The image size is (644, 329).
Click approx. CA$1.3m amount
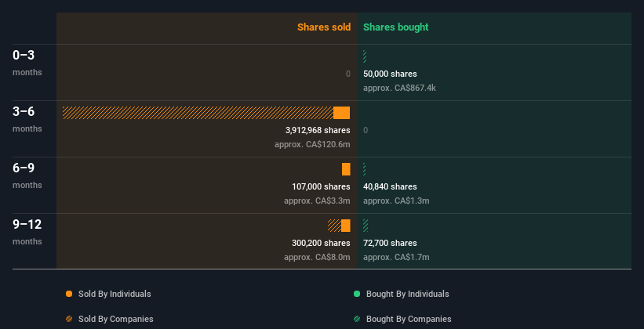coord(396,201)
